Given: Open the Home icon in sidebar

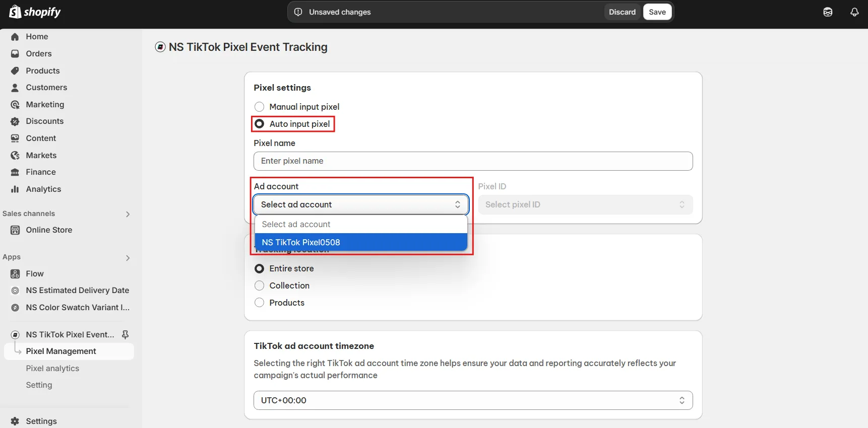Looking at the screenshot, I should pos(15,37).
